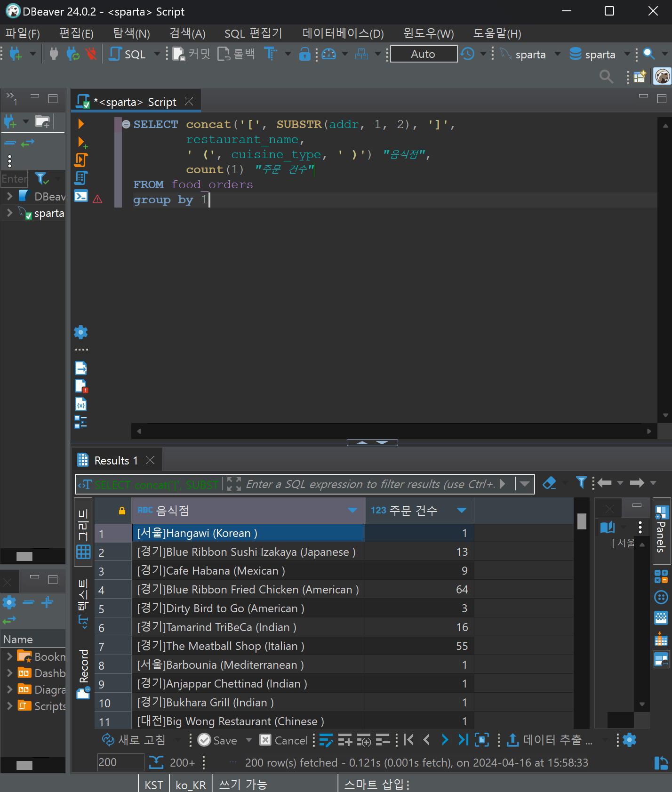The width and height of the screenshot is (672, 792).
Task: Toggle the Record view mode
Action: (x=83, y=673)
